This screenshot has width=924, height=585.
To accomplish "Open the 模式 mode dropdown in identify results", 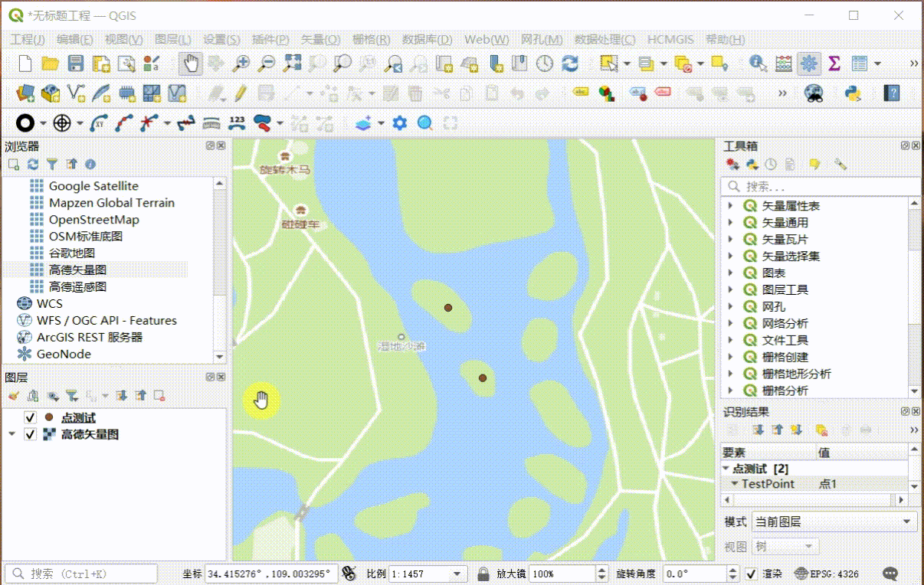I will (832, 521).
